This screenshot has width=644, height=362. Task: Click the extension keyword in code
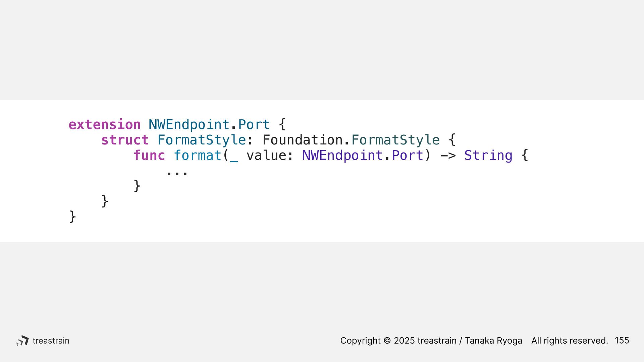pyautogui.click(x=105, y=125)
